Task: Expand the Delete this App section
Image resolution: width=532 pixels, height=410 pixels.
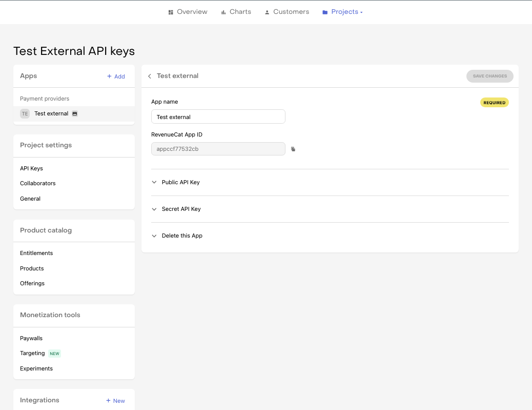Action: point(182,236)
